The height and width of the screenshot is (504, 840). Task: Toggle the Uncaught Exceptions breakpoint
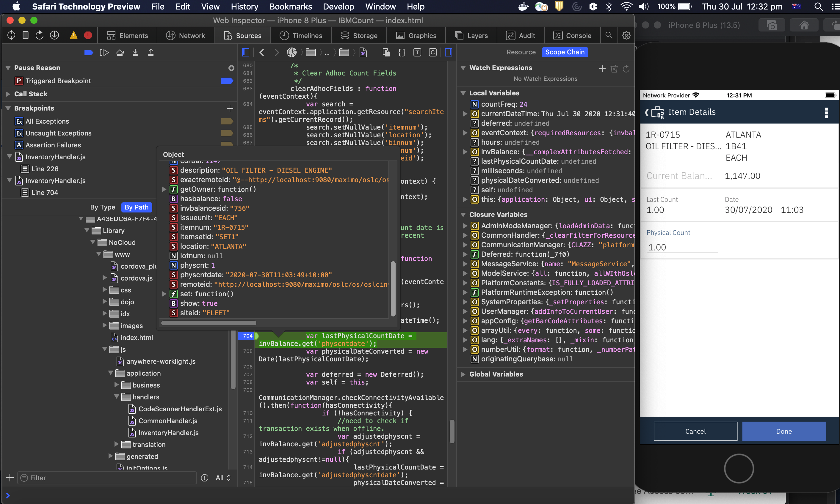click(x=227, y=133)
